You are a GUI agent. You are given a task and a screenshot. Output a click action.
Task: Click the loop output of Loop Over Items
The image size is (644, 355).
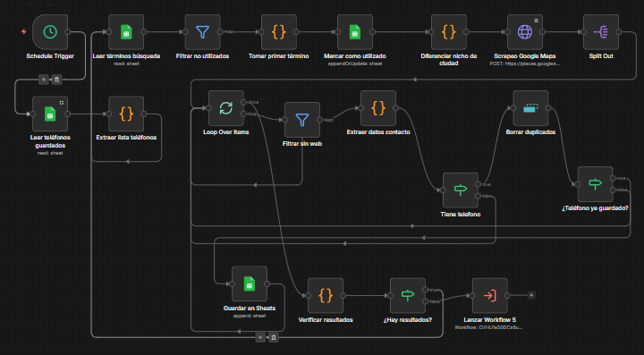244,114
